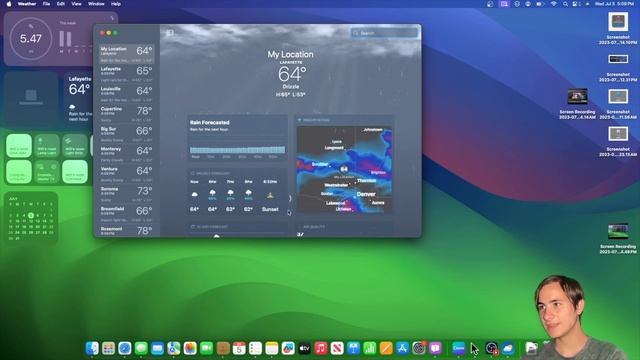This screenshot has width=640, height=360.
Task: Open Messages from the Dock
Action: pos(141,348)
